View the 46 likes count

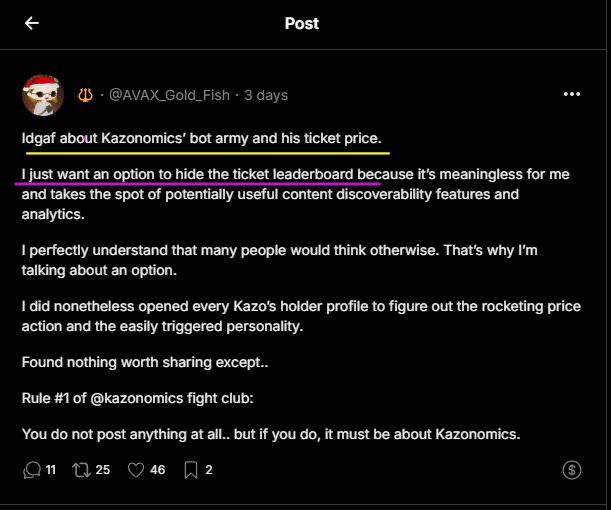coord(157,469)
